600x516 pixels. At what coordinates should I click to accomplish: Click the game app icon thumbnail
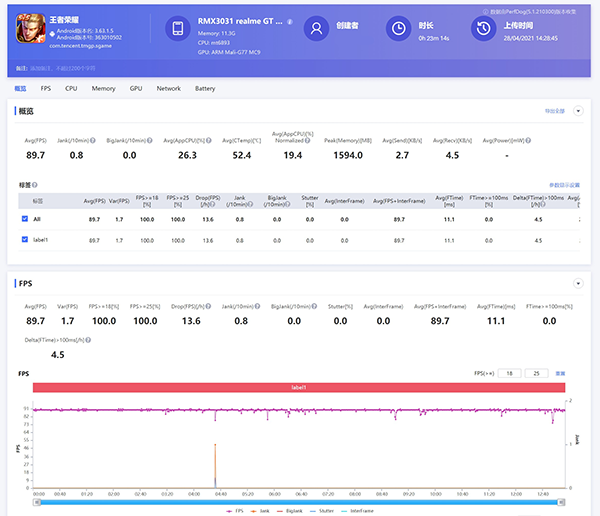pos(31,30)
